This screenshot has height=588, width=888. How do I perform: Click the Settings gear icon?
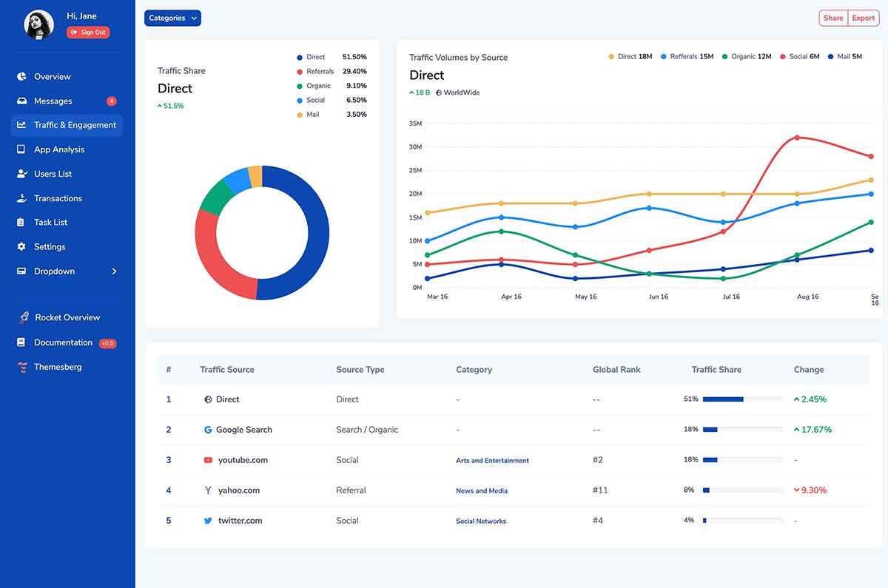point(21,247)
